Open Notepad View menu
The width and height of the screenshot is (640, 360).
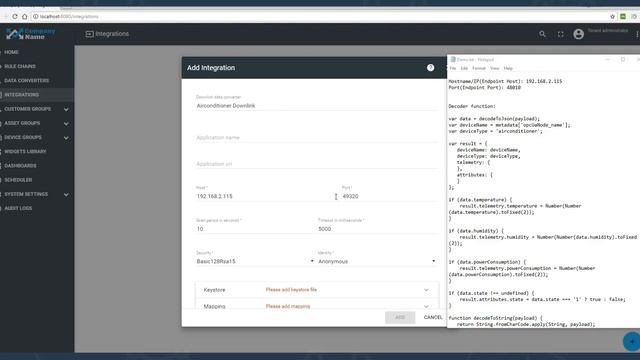point(495,69)
